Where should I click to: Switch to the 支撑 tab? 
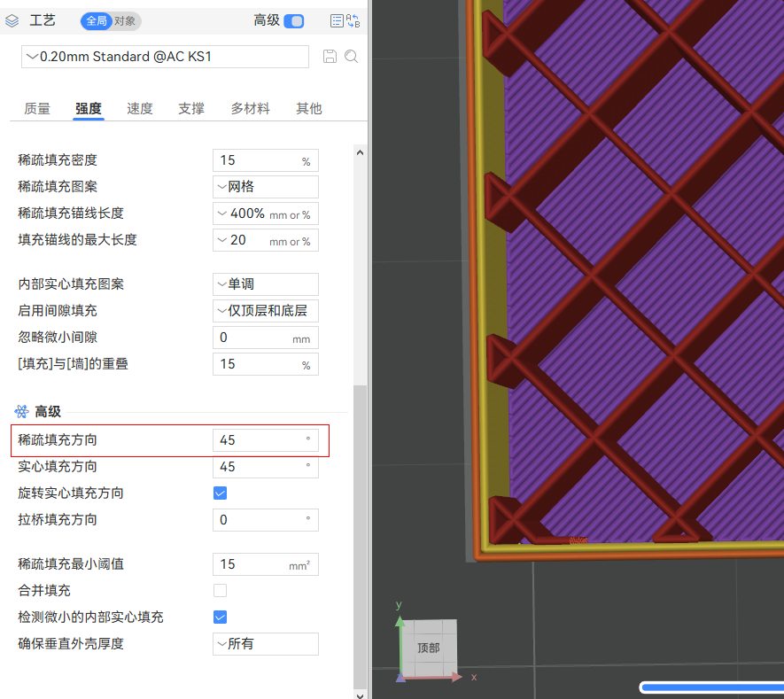coord(191,108)
